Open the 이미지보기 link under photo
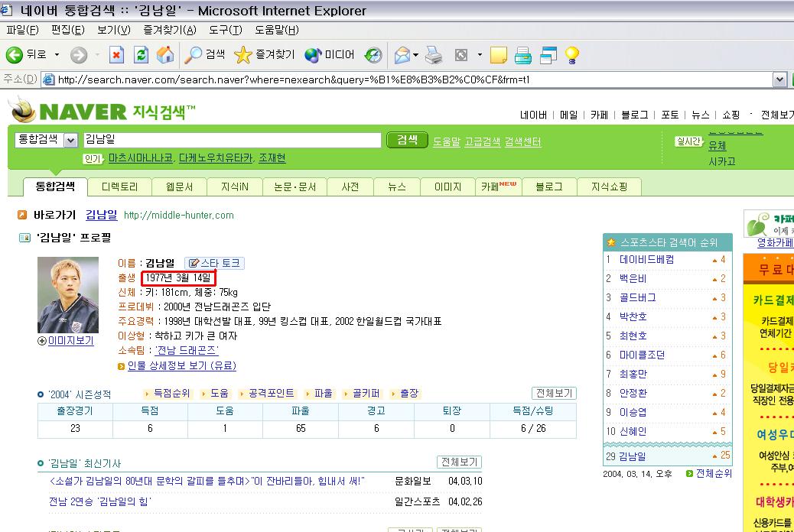 click(70, 341)
